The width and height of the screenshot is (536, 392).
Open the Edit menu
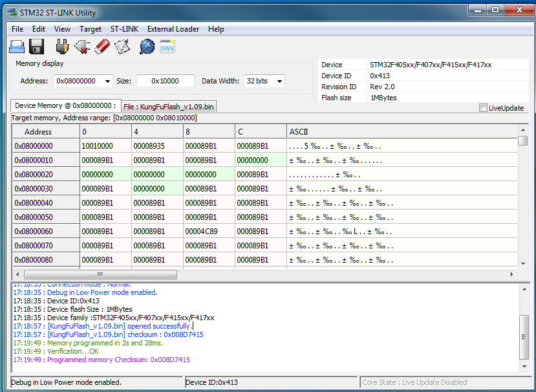point(39,29)
